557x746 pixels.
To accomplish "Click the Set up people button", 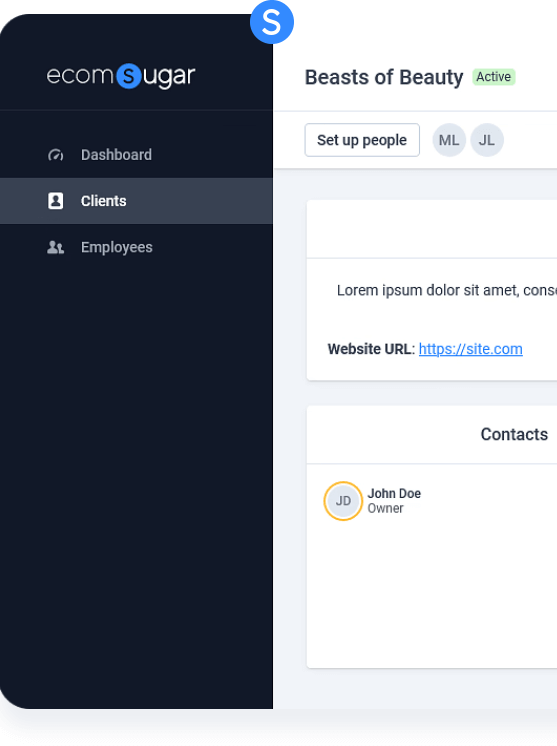I will [x=362, y=140].
